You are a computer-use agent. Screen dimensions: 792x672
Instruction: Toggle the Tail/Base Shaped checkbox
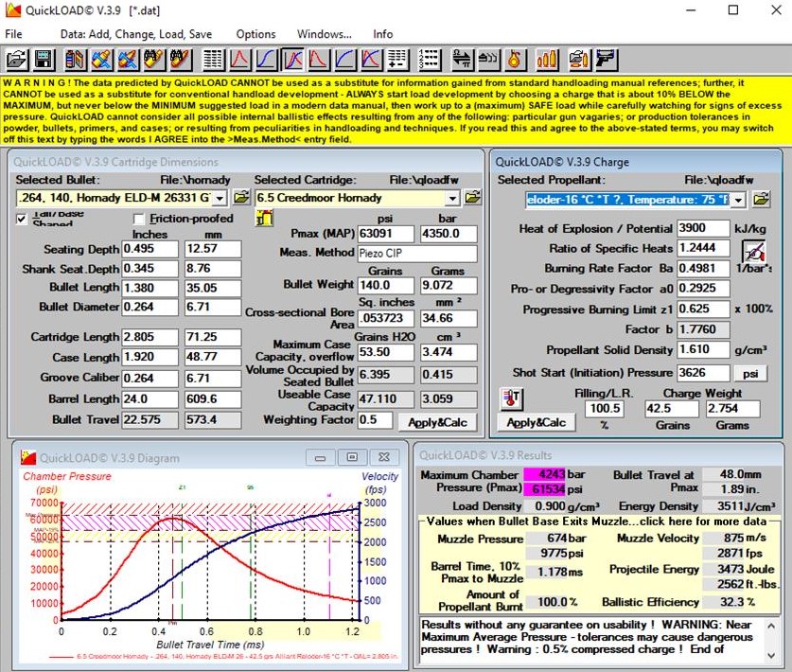click(x=22, y=219)
